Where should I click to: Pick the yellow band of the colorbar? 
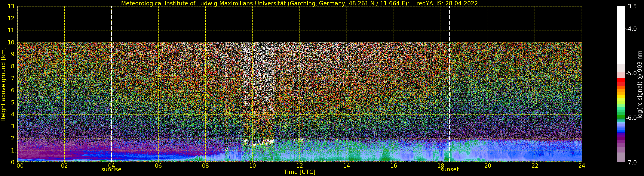click(621, 96)
